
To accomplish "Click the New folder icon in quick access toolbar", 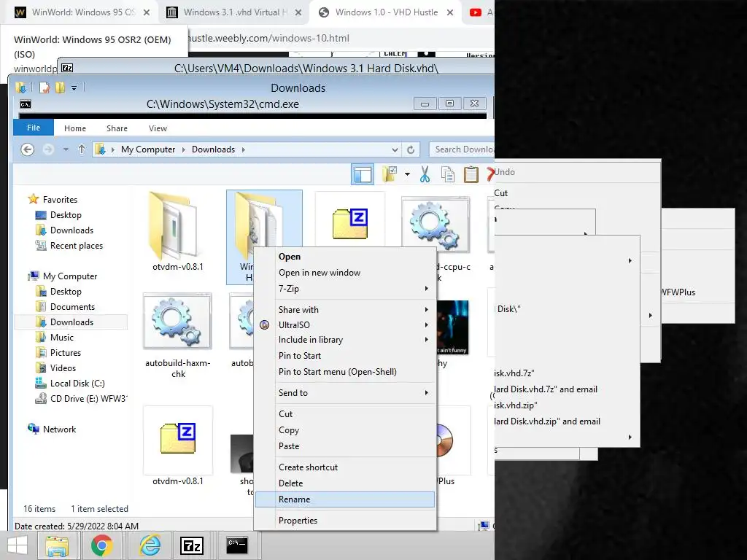I will (x=60, y=87).
